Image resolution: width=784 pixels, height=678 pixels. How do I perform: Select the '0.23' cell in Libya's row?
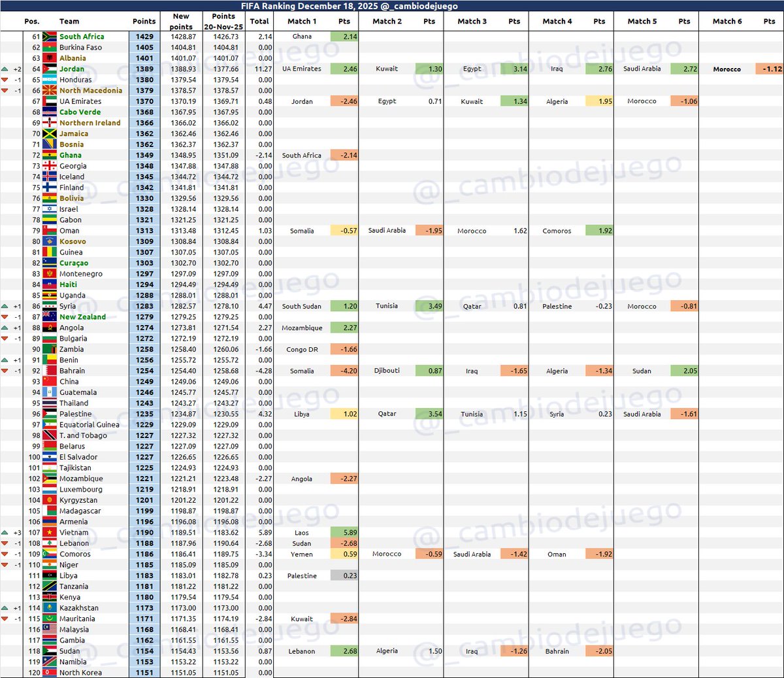click(x=344, y=576)
